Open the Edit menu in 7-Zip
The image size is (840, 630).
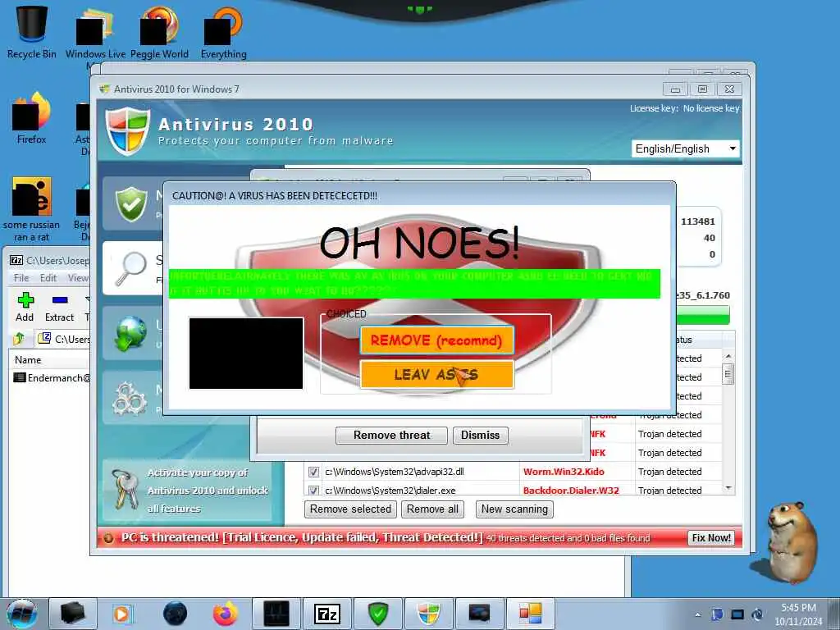pyautogui.click(x=48, y=278)
